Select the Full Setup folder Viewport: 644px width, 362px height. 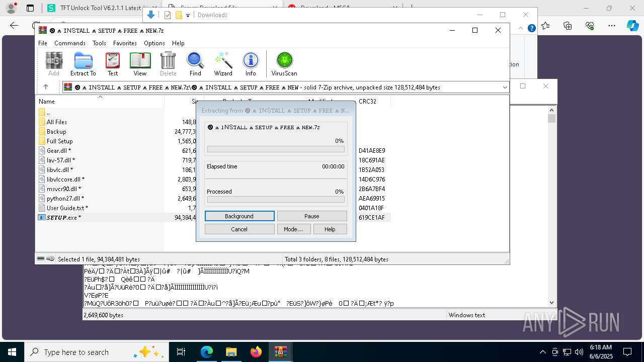(x=59, y=141)
